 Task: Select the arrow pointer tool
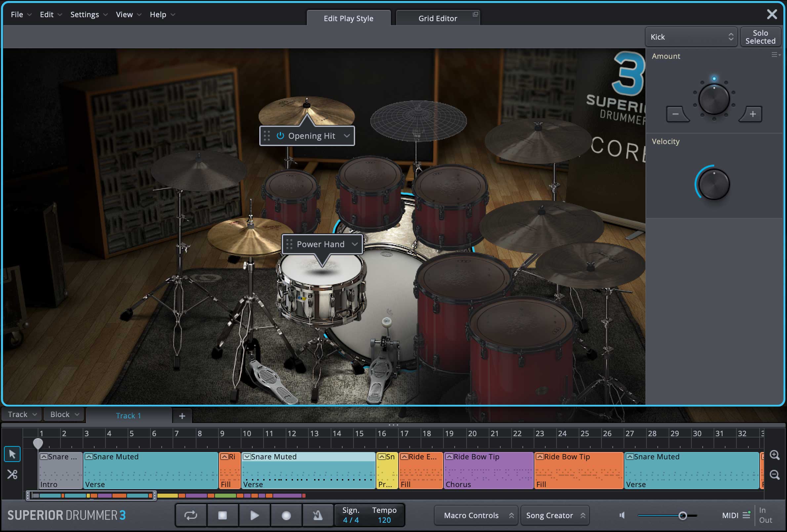coord(12,454)
